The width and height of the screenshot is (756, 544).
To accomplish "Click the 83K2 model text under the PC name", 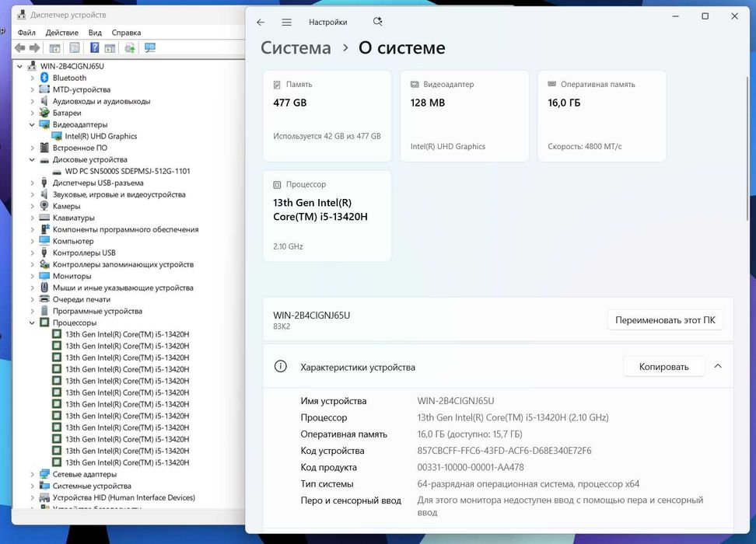I will point(282,326).
